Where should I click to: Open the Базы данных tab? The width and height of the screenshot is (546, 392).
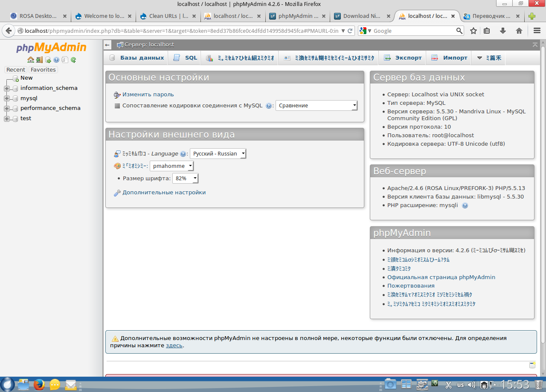[136, 58]
